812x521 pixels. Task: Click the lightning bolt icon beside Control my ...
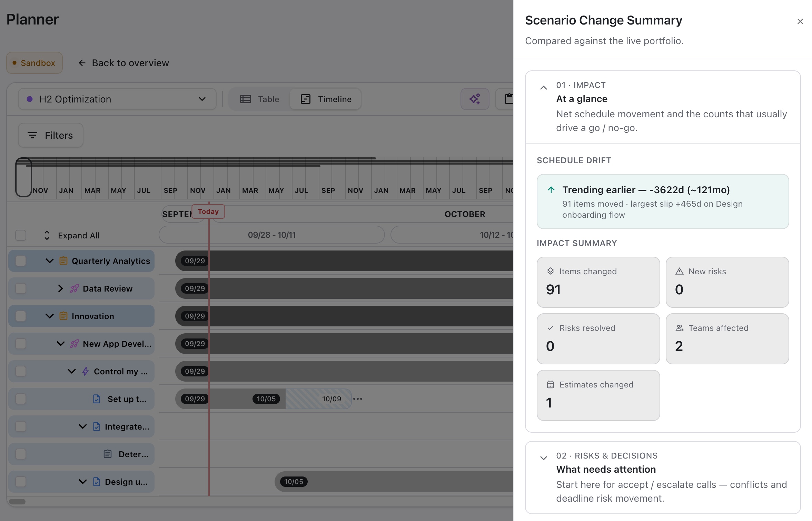pyautogui.click(x=86, y=371)
